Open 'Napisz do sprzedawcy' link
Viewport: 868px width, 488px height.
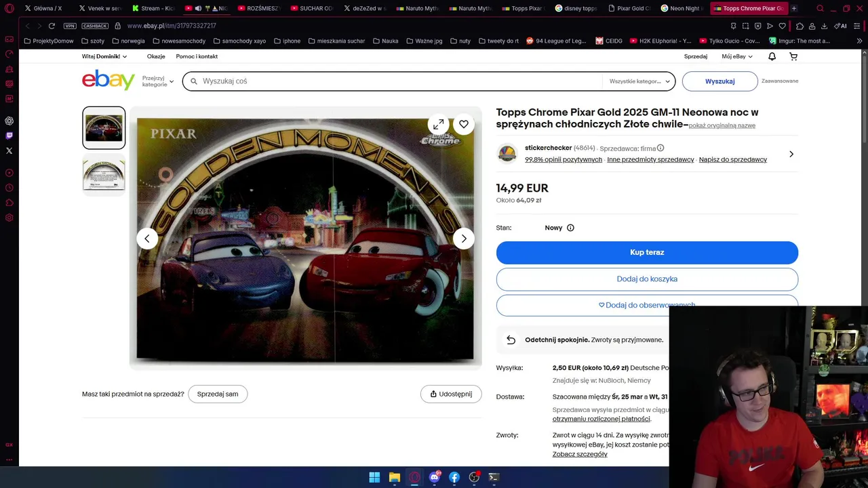733,159
